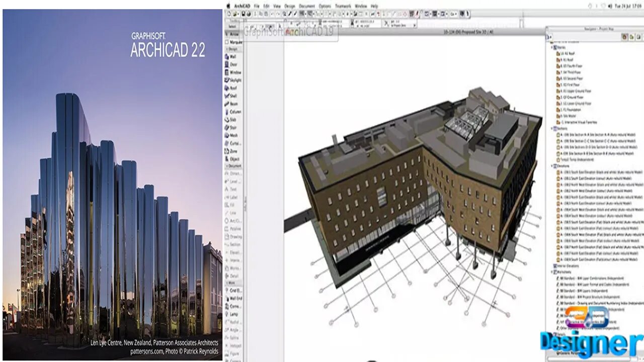The image size is (644, 362).
Task: Open the Apple menu
Action: (x=228, y=6)
